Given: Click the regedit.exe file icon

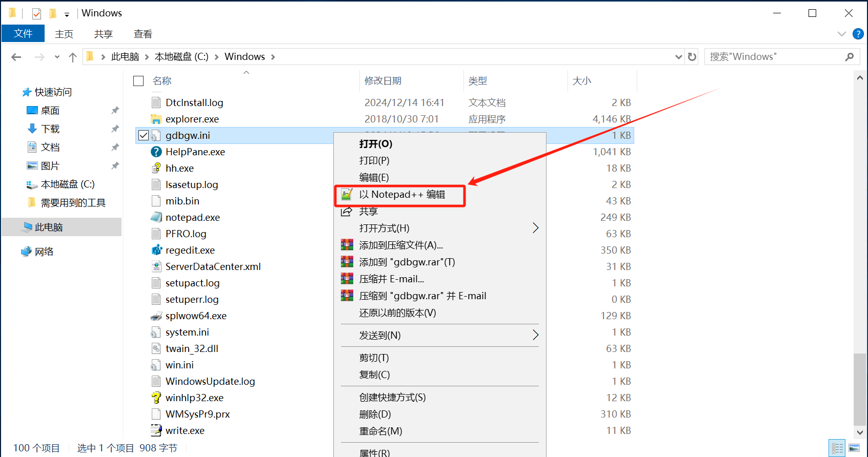Looking at the screenshot, I should click(156, 250).
